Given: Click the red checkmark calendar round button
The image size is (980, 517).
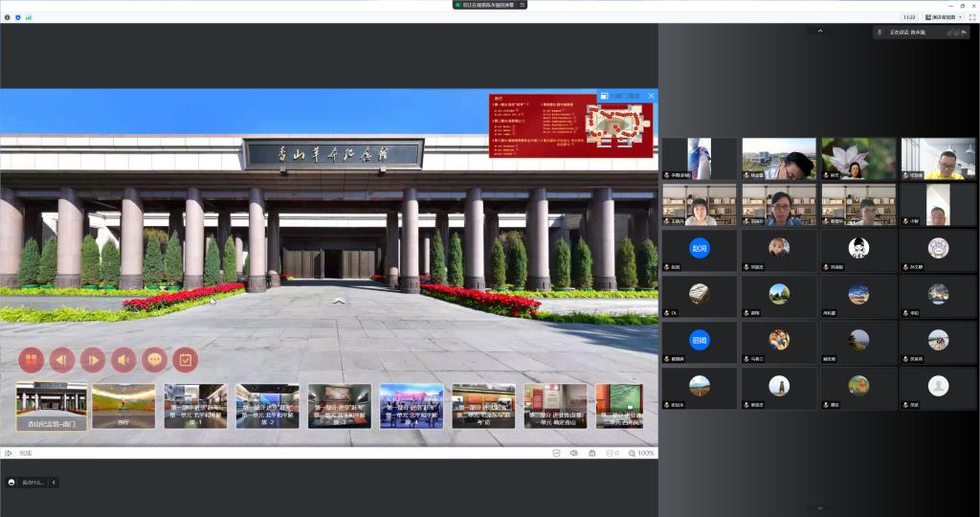Looking at the screenshot, I should click(x=185, y=360).
